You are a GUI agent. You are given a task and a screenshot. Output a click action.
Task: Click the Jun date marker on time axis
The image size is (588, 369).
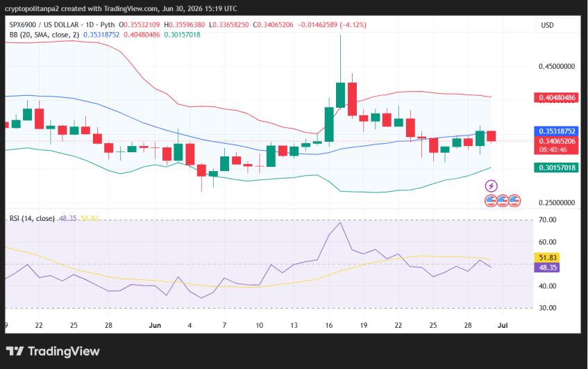click(155, 325)
